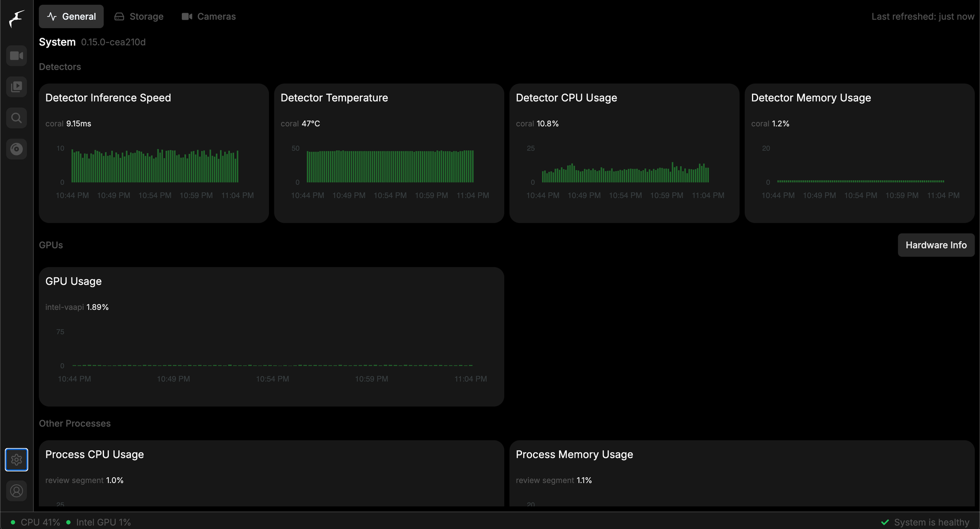Switch to the Cameras tab
The width and height of the screenshot is (980, 529).
(209, 17)
